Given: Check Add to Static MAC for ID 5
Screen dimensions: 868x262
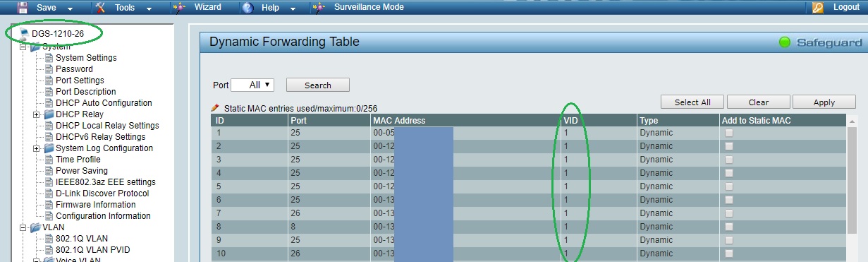Looking at the screenshot, I should pyautogui.click(x=729, y=186).
